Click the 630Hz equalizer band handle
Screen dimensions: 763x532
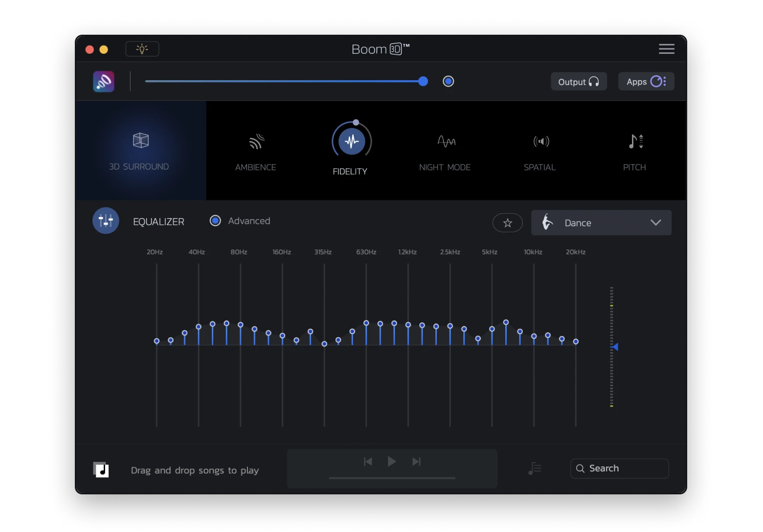pos(366,323)
